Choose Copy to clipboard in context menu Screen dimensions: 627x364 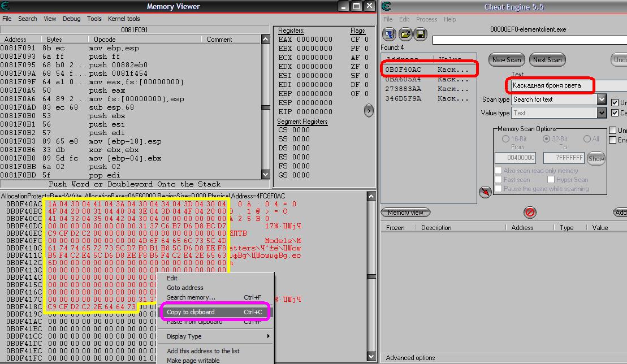215,312
